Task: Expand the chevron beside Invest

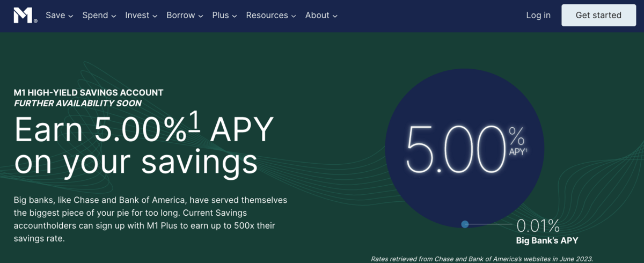Action: coord(155,16)
